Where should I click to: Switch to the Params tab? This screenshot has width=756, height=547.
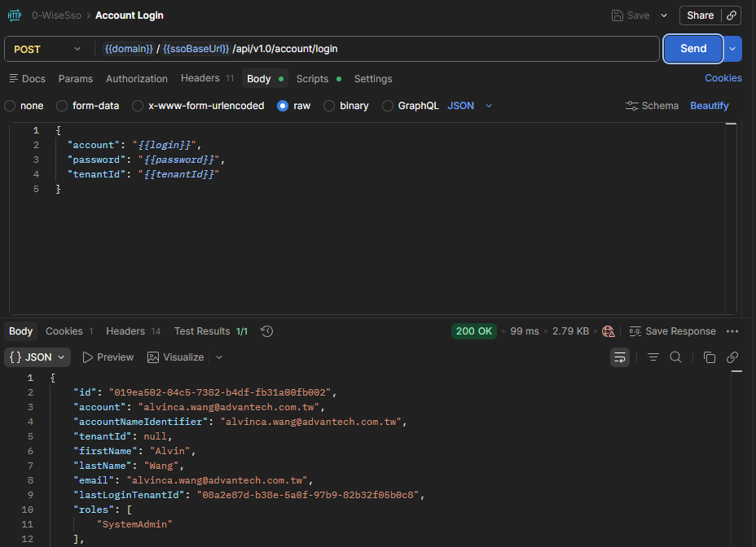pos(76,79)
